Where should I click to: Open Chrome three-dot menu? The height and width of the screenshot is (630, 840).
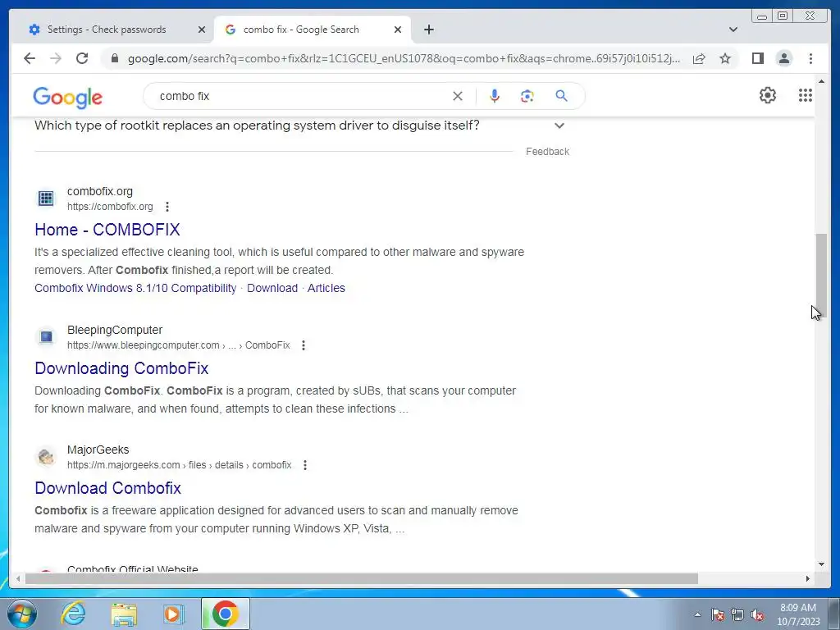[810, 58]
